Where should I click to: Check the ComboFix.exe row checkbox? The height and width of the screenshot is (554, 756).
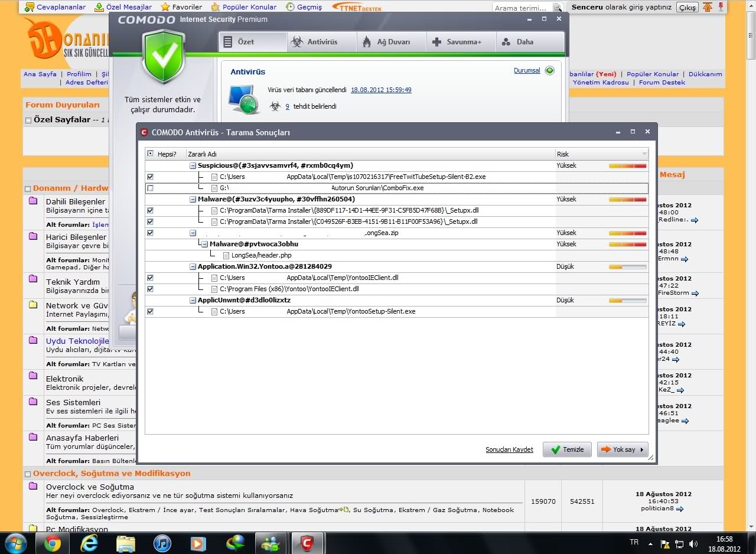click(x=150, y=188)
